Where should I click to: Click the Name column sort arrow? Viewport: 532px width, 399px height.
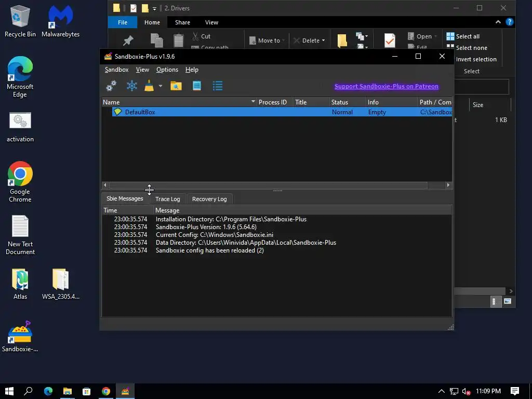coord(253,101)
